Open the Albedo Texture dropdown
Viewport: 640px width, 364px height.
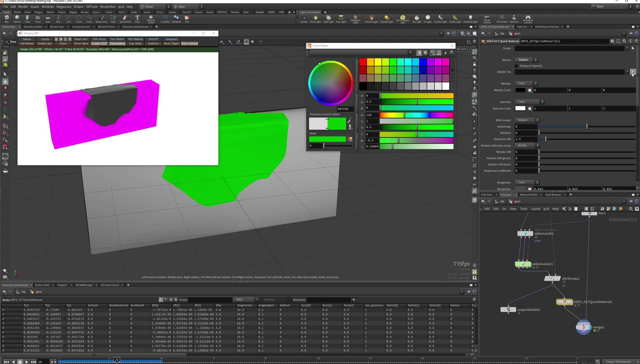(526, 60)
